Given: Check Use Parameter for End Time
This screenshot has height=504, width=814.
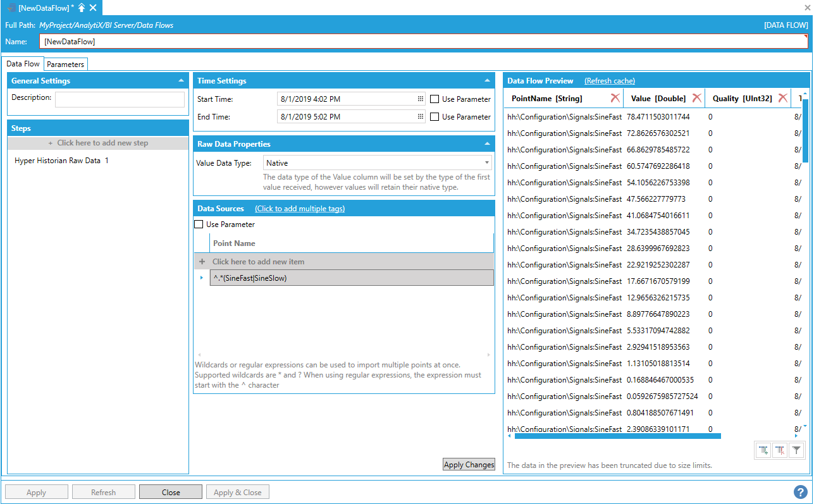Looking at the screenshot, I should (435, 117).
